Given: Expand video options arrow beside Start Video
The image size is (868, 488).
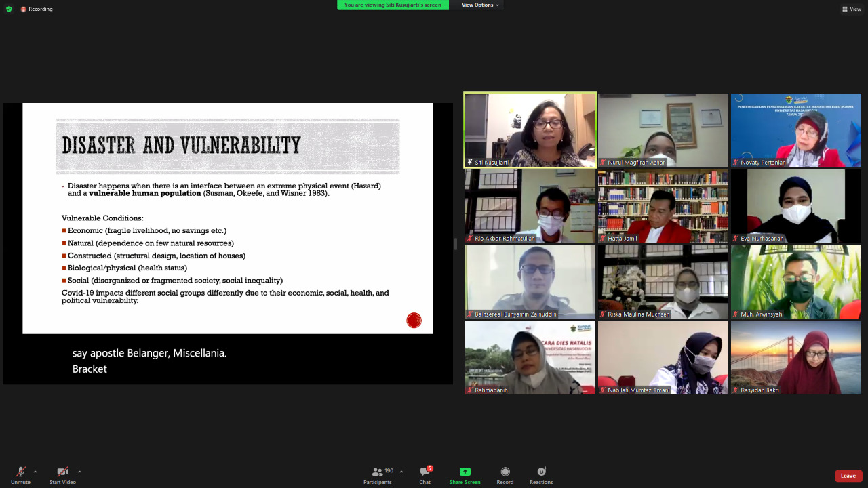Looking at the screenshot, I should click(79, 472).
